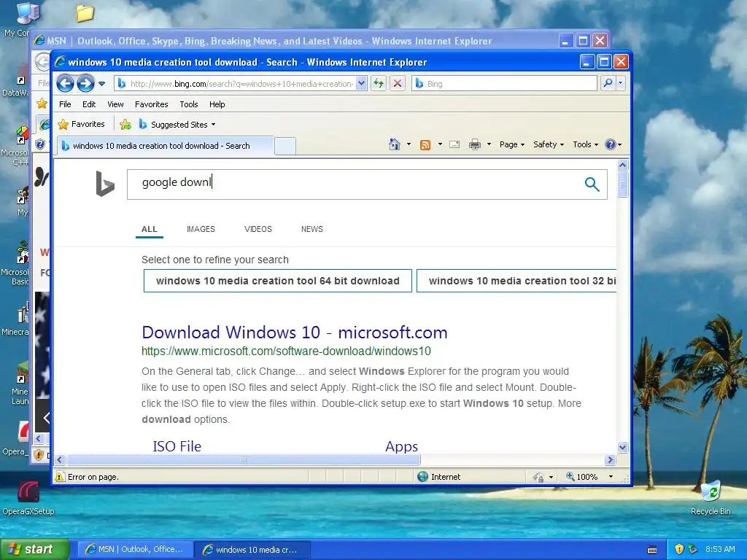Click the microsoft.com software-download green URL

tap(286, 351)
